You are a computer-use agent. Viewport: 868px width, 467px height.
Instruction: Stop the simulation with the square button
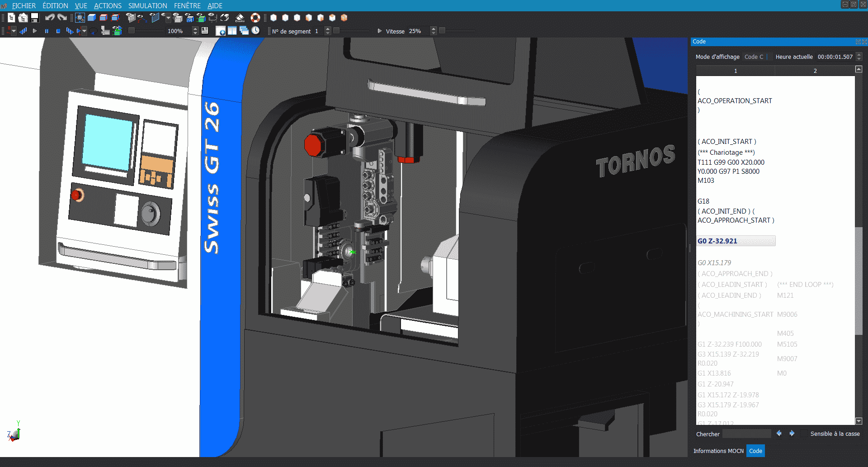tap(58, 31)
